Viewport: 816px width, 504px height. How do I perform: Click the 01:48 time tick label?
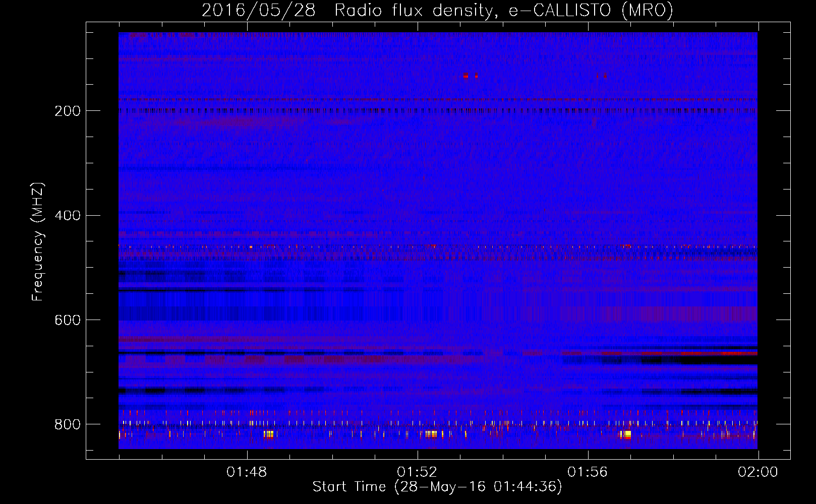tap(247, 472)
